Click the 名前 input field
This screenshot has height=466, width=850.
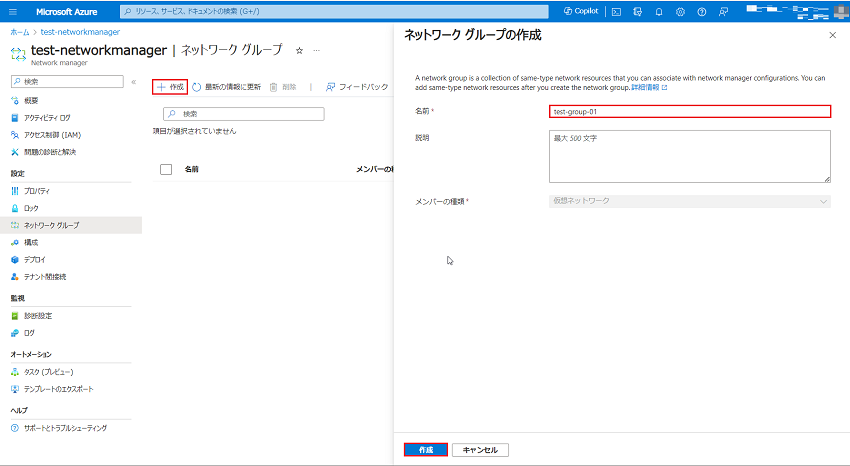coord(690,111)
